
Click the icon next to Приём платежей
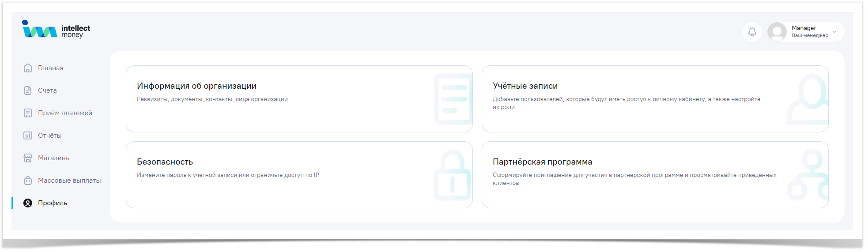click(28, 113)
